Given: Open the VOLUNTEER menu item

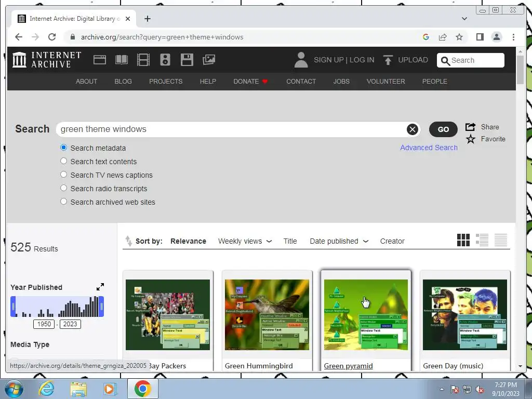Looking at the screenshot, I should coord(386,82).
